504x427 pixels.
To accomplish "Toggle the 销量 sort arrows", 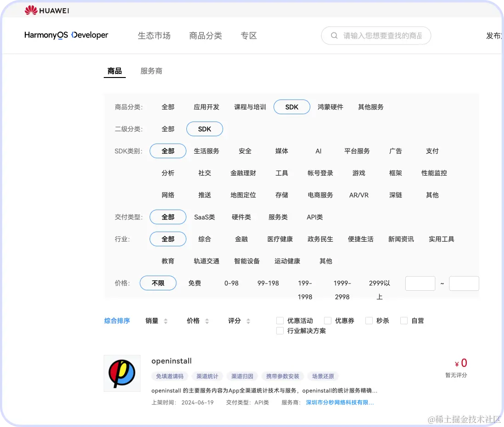I will [x=166, y=321].
